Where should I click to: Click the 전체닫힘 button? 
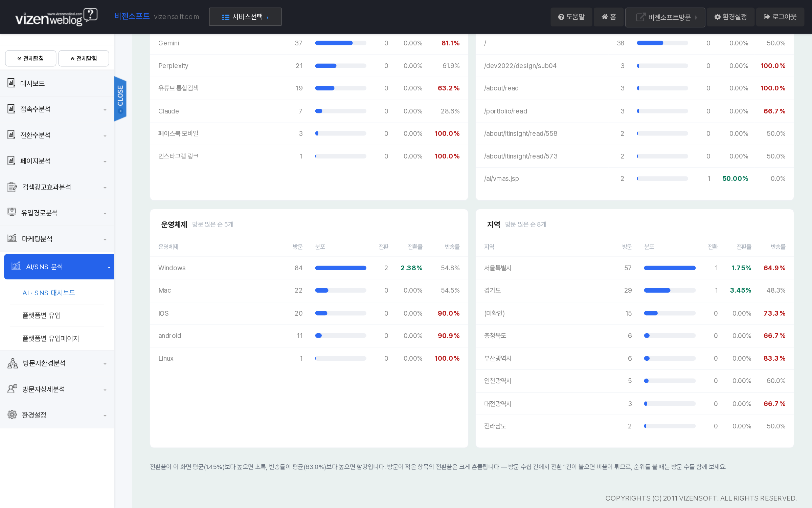click(x=84, y=59)
